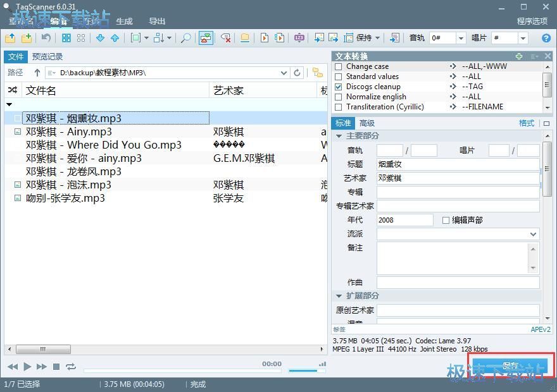Click the purple 123 numbering icon
Viewport: 557px width, 392px height.
tap(299, 38)
